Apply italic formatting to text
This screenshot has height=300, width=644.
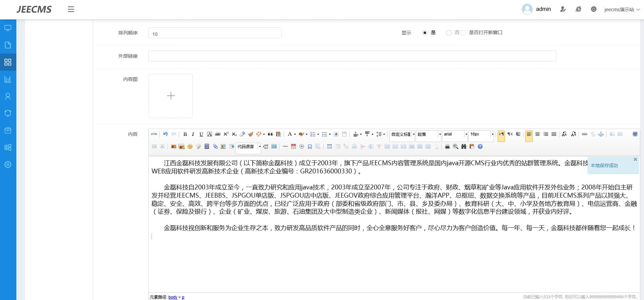[x=193, y=134]
